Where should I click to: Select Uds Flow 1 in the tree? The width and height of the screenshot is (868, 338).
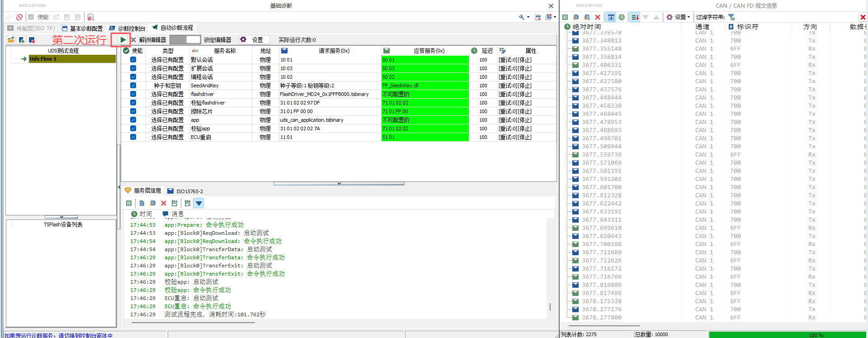click(x=72, y=59)
